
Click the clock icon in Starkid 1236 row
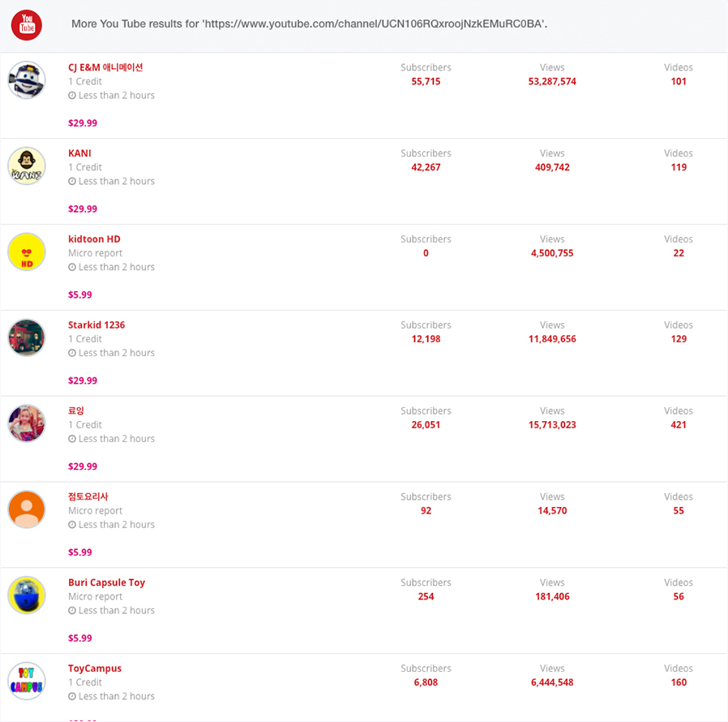(72, 353)
